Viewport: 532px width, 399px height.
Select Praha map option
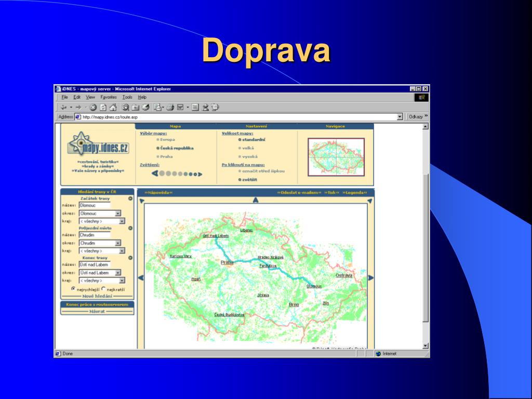[165, 157]
